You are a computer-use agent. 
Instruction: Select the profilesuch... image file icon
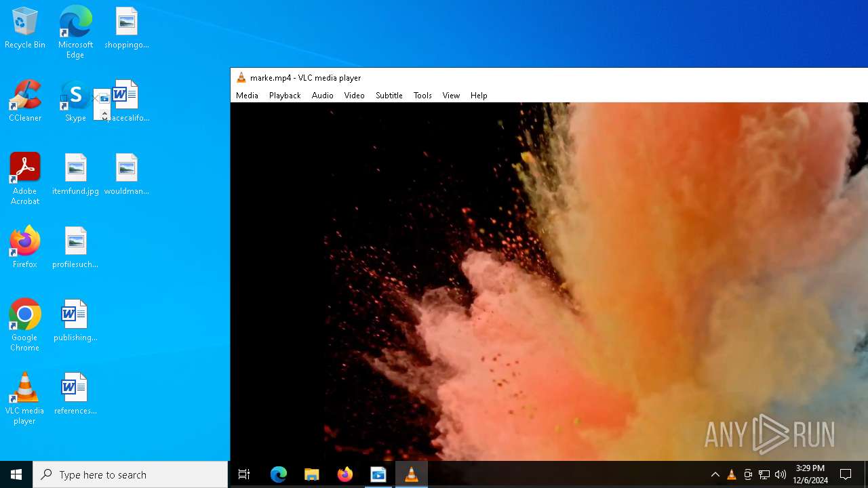75,248
